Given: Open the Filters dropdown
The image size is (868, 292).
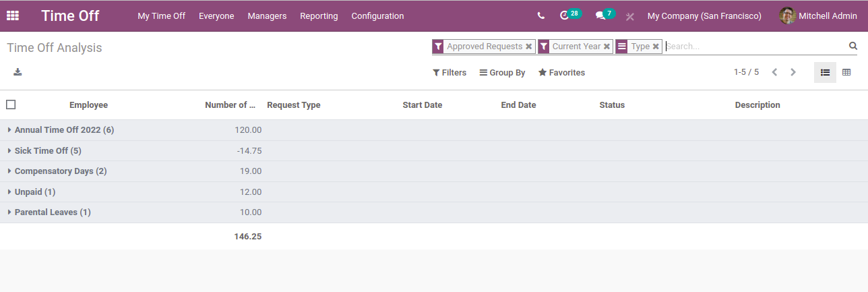Looking at the screenshot, I should (449, 72).
